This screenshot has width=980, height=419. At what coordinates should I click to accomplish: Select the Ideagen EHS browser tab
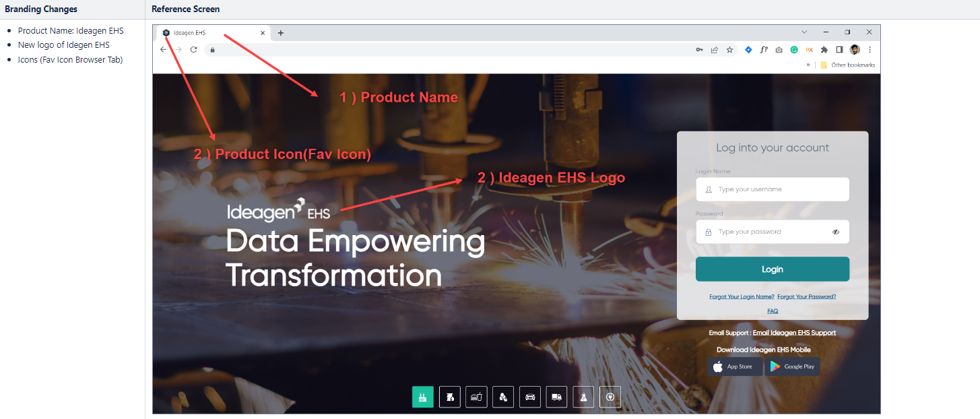click(213, 32)
